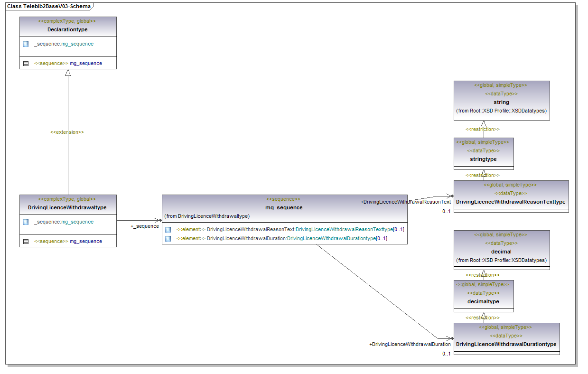Click the sequence operation icon in DrivingLicenceWithdrawaltype
Screen dimensions: 588x374
pos(26,242)
